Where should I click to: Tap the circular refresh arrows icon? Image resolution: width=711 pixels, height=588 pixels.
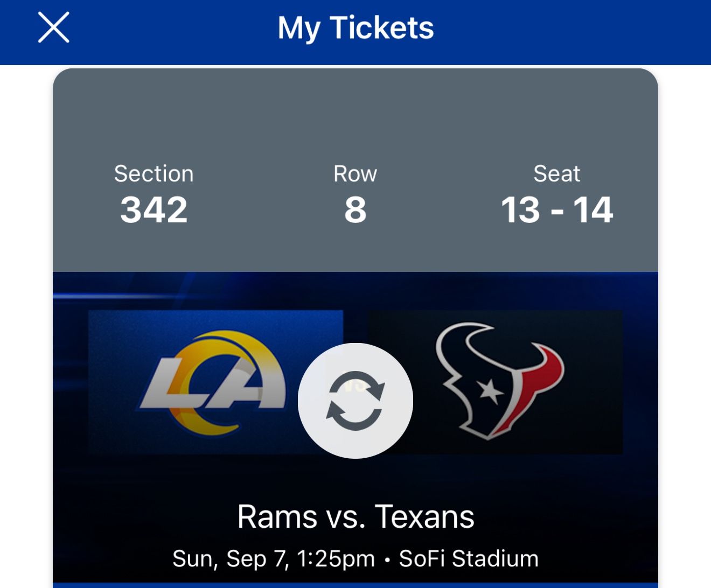pos(356,401)
